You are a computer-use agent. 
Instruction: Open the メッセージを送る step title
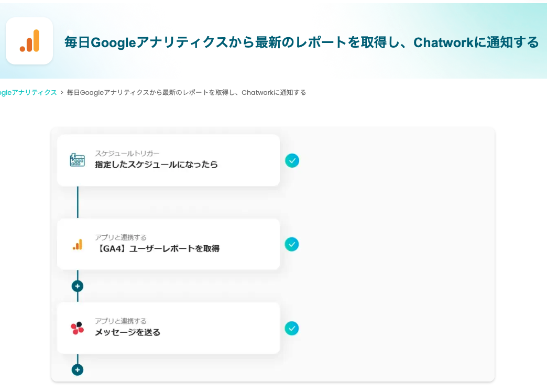127,332
